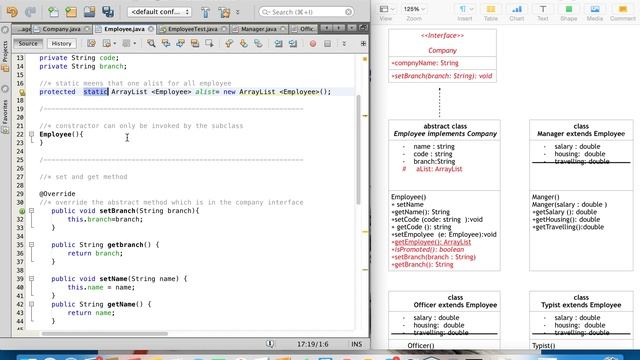The height and width of the screenshot is (360, 640).
Task: Click the 17:19/1:6 cursor position status
Action: coord(312,344)
